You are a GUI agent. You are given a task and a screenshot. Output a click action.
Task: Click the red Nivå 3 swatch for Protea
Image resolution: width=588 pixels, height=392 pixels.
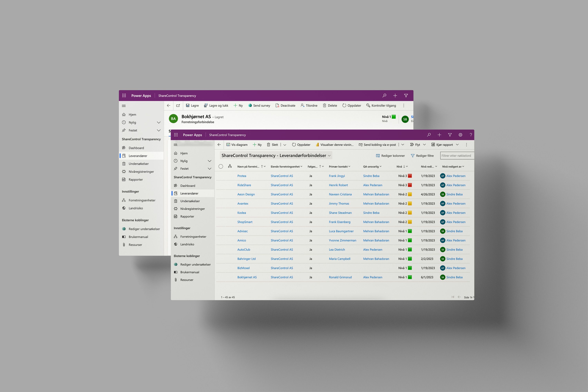(x=410, y=176)
